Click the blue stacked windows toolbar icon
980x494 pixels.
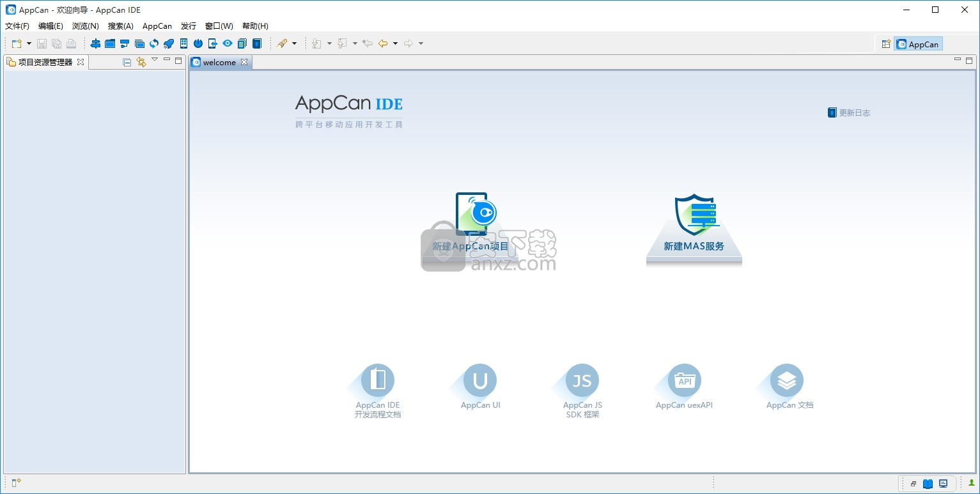click(x=139, y=43)
